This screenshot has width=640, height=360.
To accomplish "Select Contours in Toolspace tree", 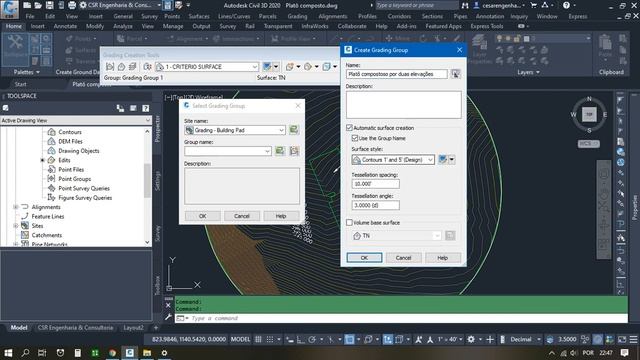I will click(x=70, y=132).
